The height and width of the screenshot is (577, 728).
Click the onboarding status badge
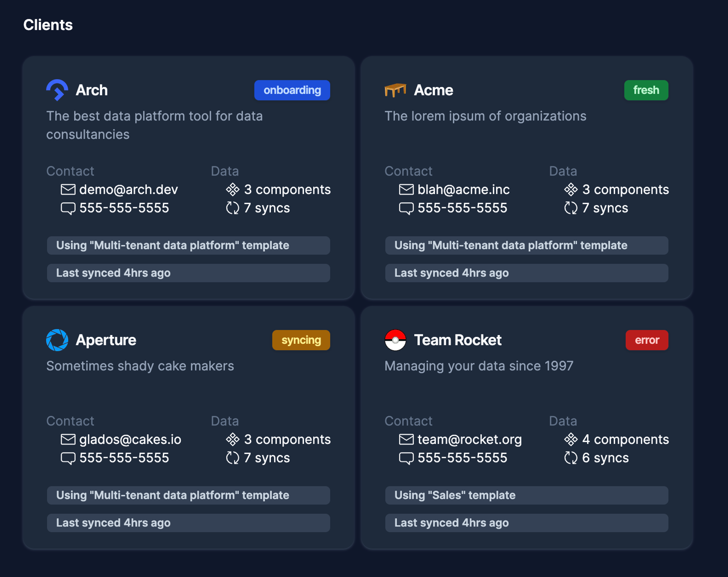[x=292, y=90]
